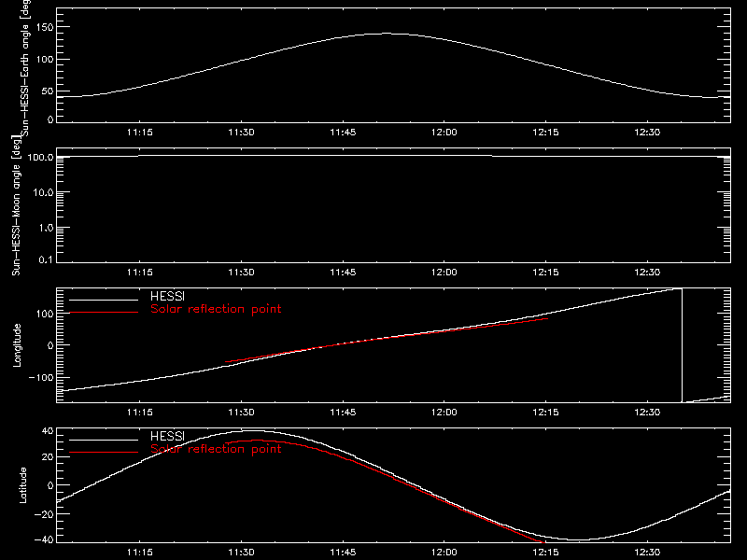Click the 10.0 tick on Moon angle axis

43,193
